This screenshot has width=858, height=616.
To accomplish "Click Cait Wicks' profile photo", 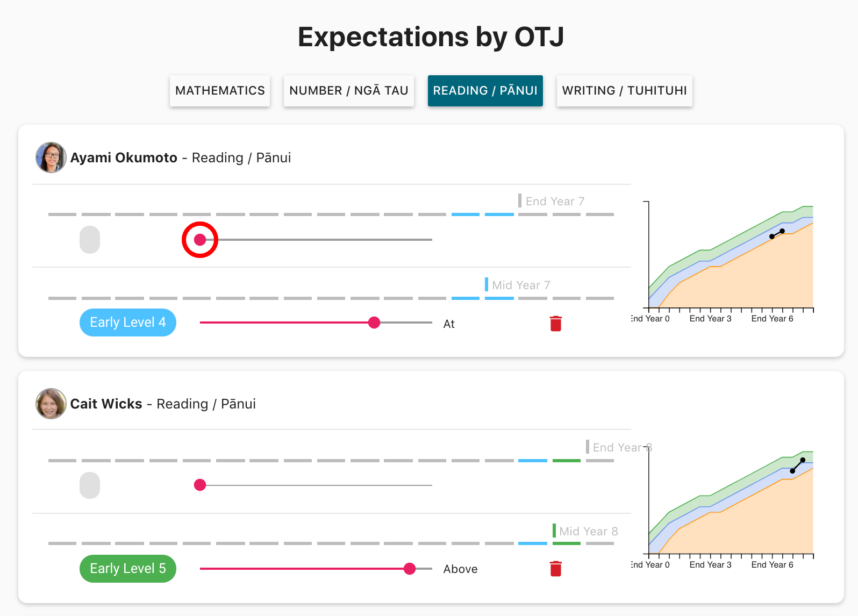I will (x=51, y=404).
